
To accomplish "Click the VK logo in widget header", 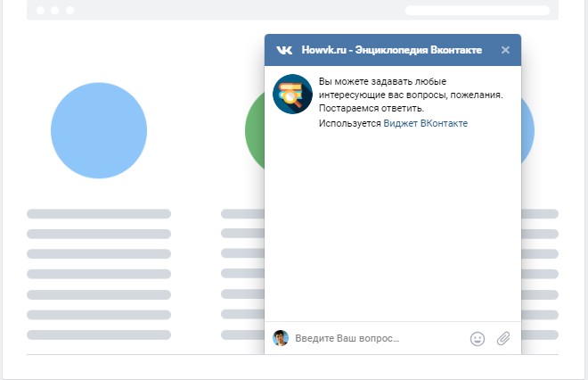I will [284, 50].
